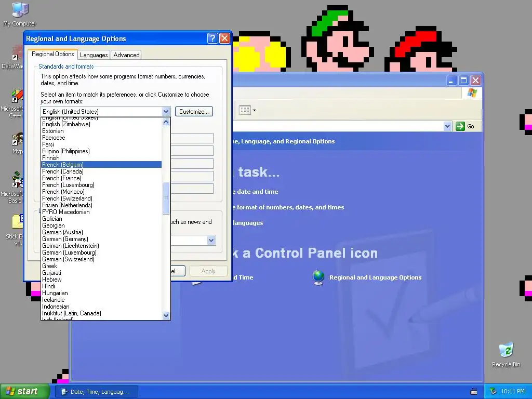Select Hindi from the list
The image size is (532, 399).
(x=101, y=286)
